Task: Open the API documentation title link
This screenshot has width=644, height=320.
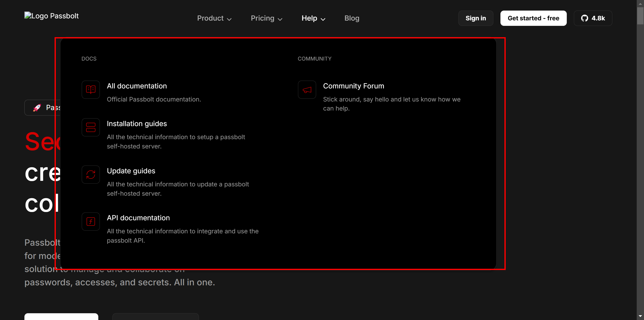Action: click(138, 218)
